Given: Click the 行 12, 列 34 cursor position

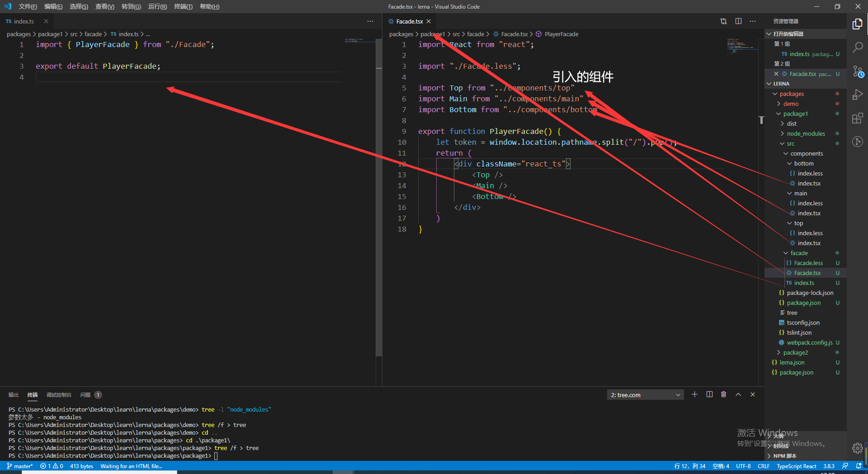Looking at the screenshot, I should [x=689, y=466].
